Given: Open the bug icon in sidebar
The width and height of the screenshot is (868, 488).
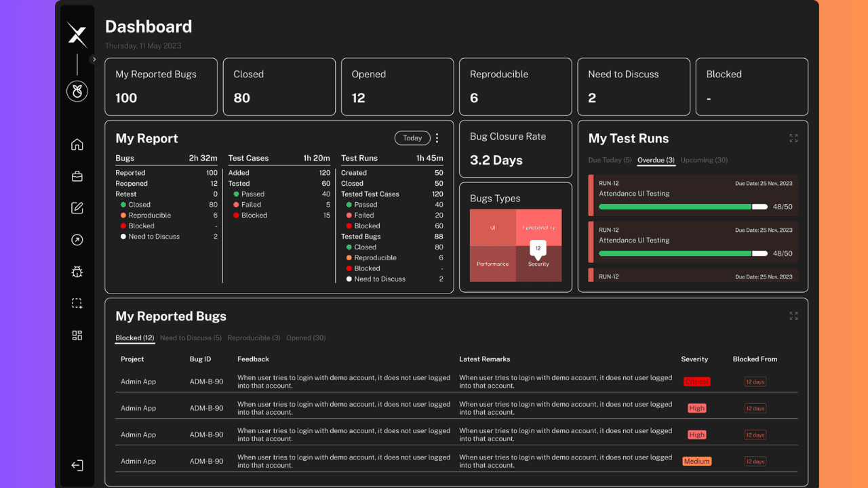Looking at the screenshot, I should click(77, 272).
